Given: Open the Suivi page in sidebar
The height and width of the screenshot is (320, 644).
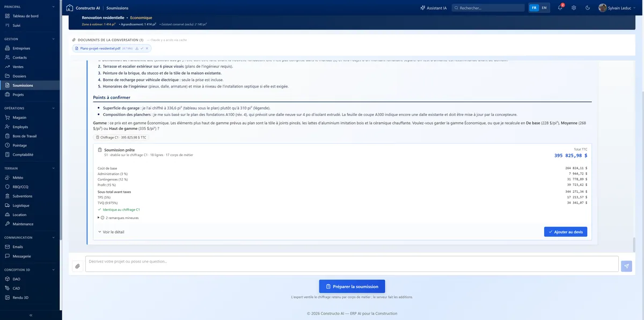Looking at the screenshot, I should [x=30, y=25].
